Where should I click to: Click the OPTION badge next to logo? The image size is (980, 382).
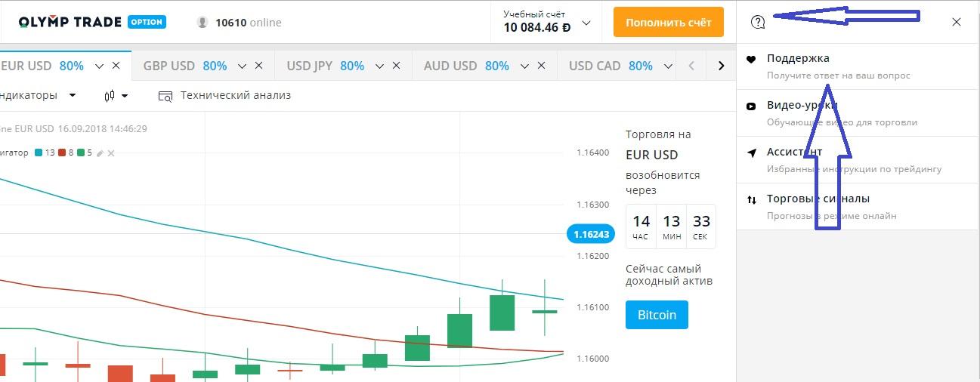(x=147, y=22)
